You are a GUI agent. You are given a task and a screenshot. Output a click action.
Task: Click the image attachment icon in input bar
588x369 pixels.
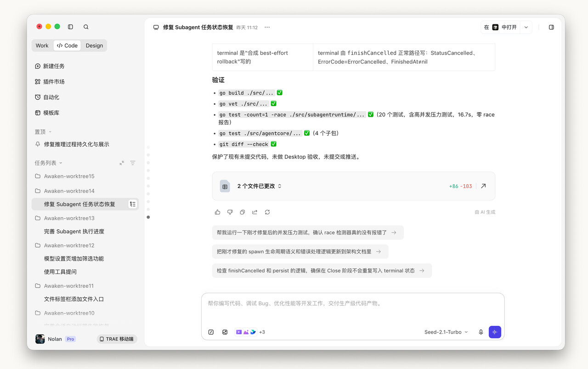pyautogui.click(x=225, y=332)
